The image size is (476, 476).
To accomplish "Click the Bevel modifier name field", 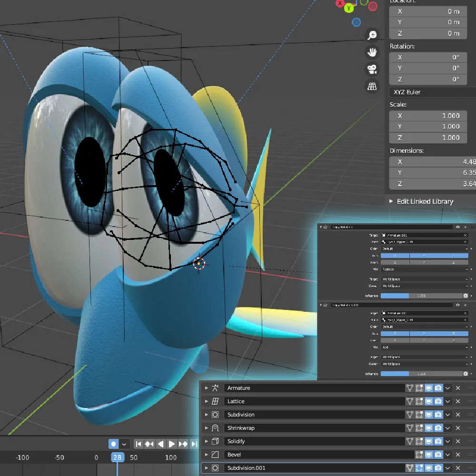I will click(x=319, y=455).
